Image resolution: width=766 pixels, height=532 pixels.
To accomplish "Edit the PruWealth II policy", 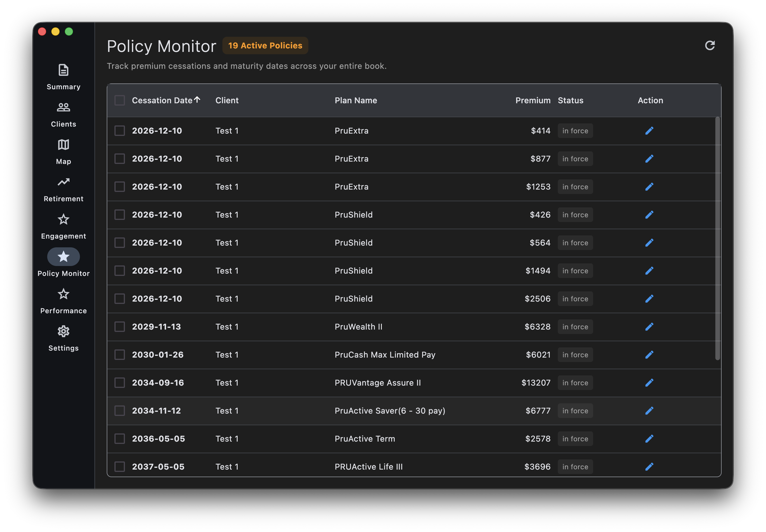I will pos(649,327).
